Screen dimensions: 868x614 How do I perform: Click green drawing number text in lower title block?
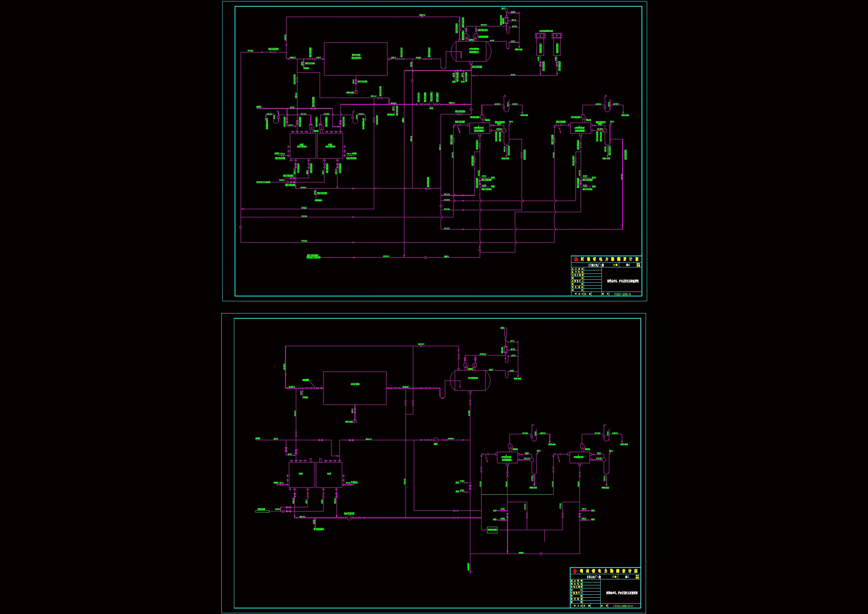pos(622,606)
